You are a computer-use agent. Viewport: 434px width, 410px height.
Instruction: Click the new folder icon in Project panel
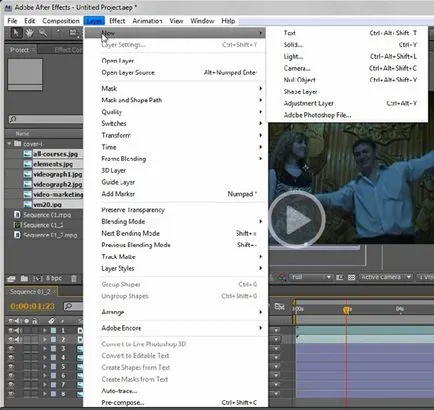tap(24, 278)
